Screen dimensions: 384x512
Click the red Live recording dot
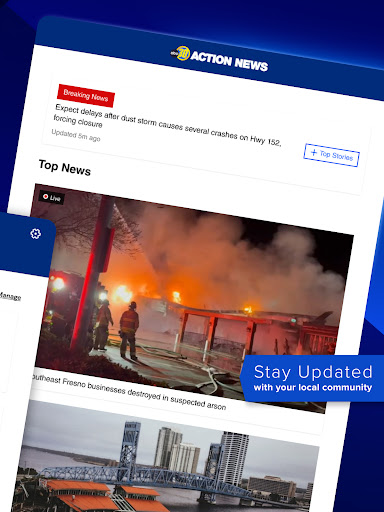46,197
